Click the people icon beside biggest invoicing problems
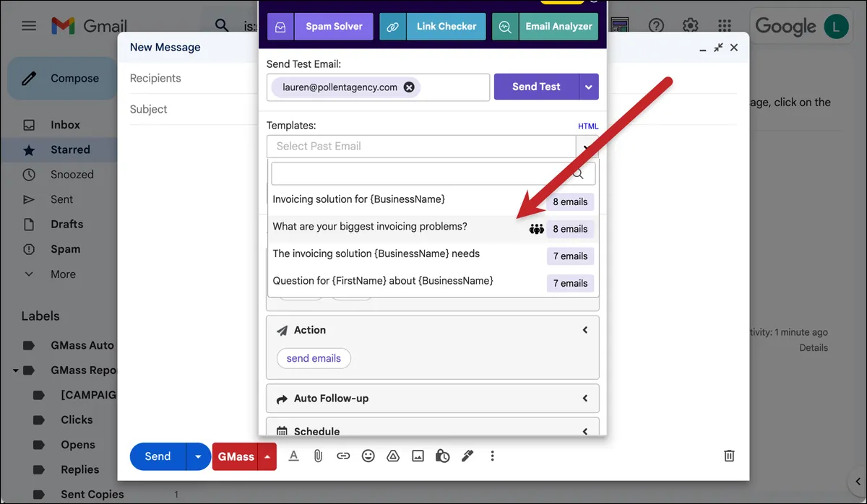Image resolution: width=867 pixels, height=504 pixels. pyautogui.click(x=536, y=230)
